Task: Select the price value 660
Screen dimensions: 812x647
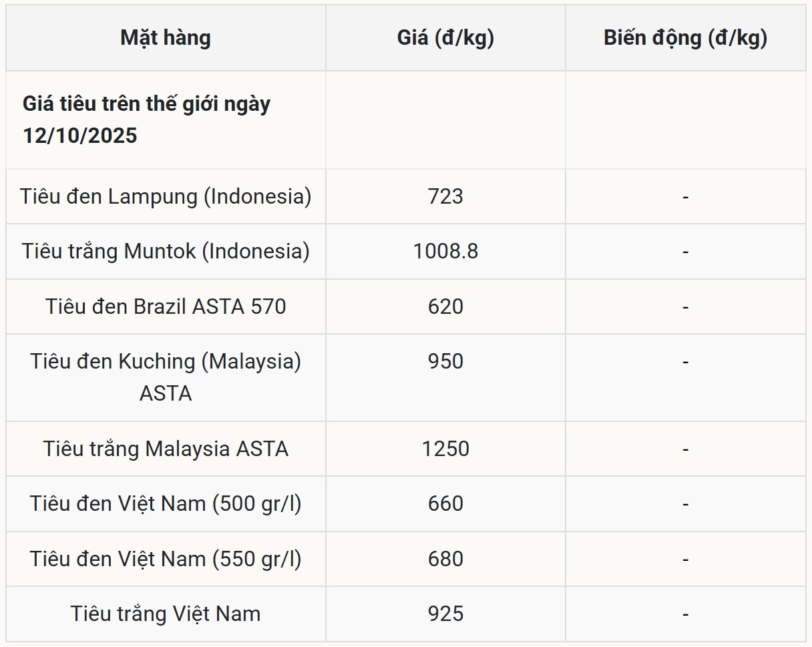Action: (445, 503)
